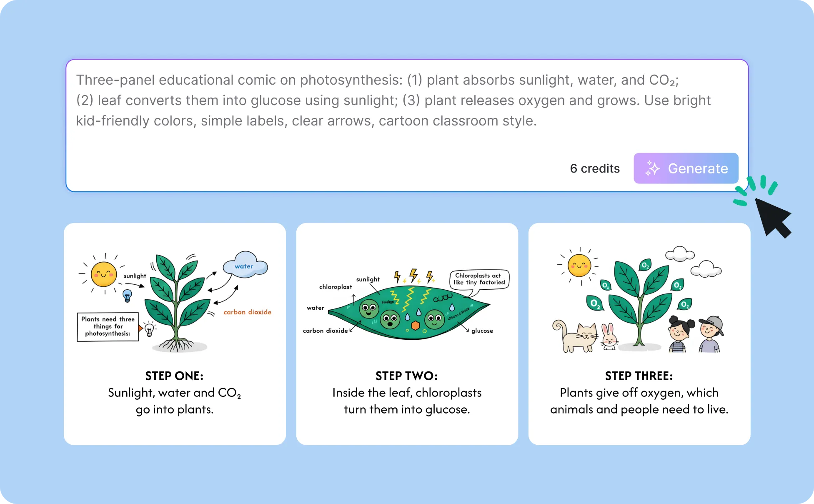The image size is (814, 504).
Task: Click the smiling sun in Step One panel
Action: [104, 274]
